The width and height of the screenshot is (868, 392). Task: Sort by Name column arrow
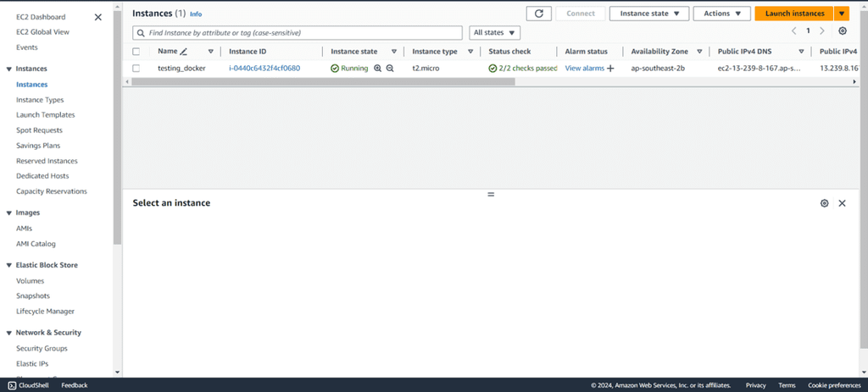tap(210, 52)
